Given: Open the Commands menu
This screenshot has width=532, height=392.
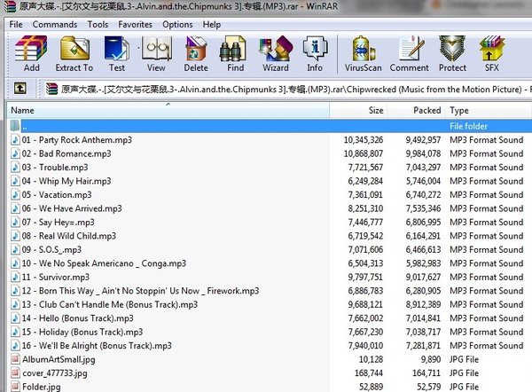Looking at the screenshot, I should 55,25.
